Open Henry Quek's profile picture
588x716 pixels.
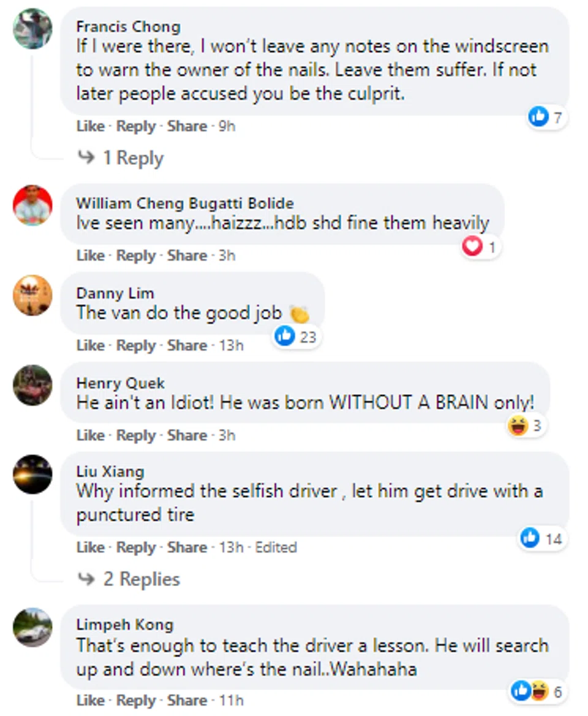pos(32,385)
